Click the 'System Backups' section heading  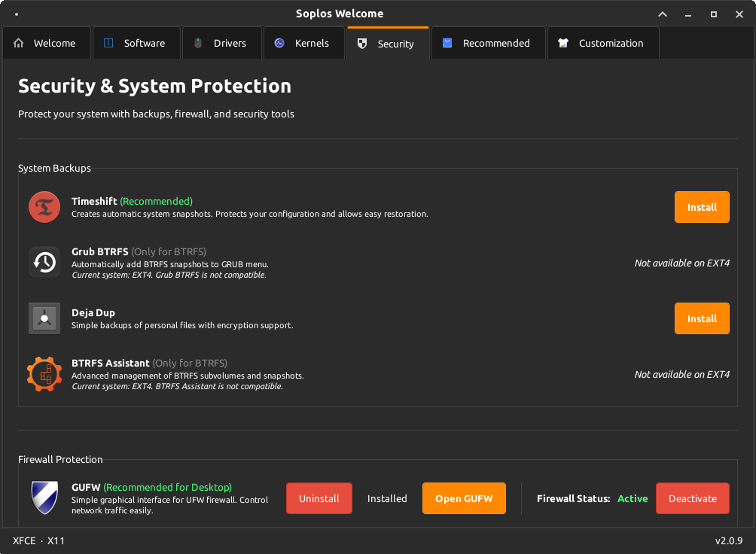54,169
